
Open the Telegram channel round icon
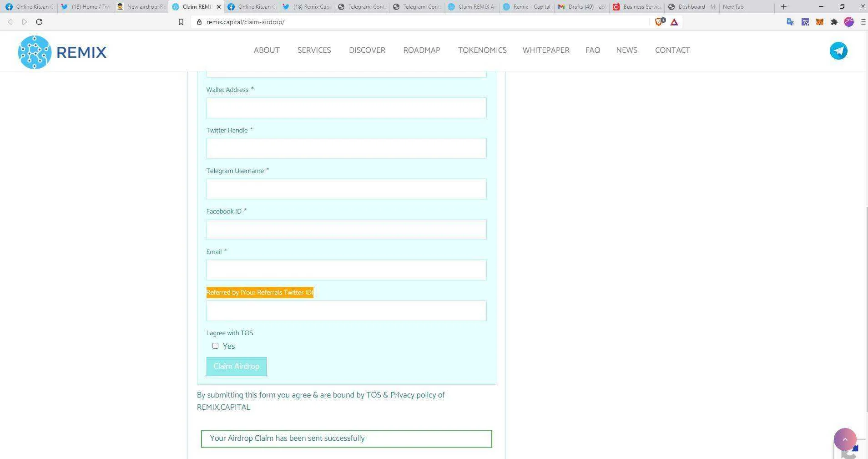(x=838, y=51)
